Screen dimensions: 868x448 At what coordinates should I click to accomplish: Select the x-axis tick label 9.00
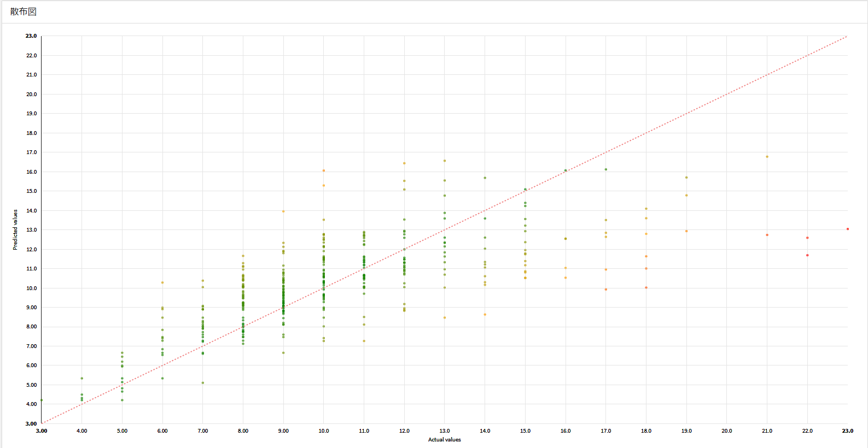[283, 431]
